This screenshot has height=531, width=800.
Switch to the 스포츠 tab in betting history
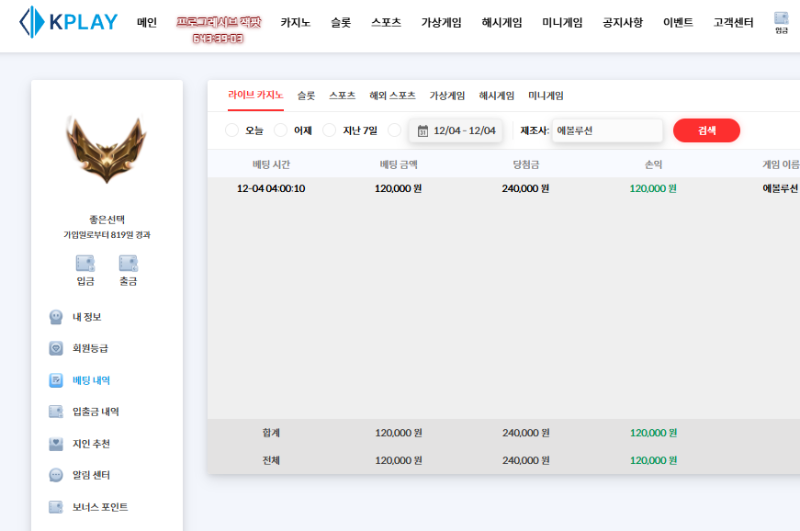342,95
